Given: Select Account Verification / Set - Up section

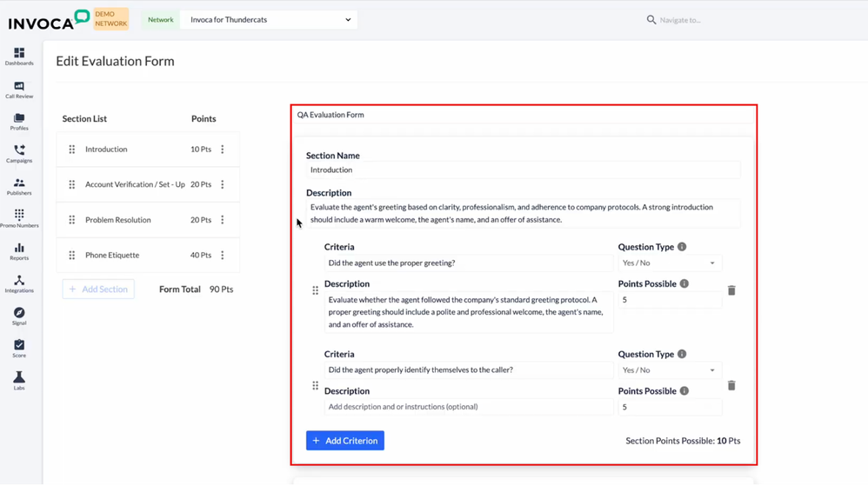Looking at the screenshot, I should [x=134, y=185].
